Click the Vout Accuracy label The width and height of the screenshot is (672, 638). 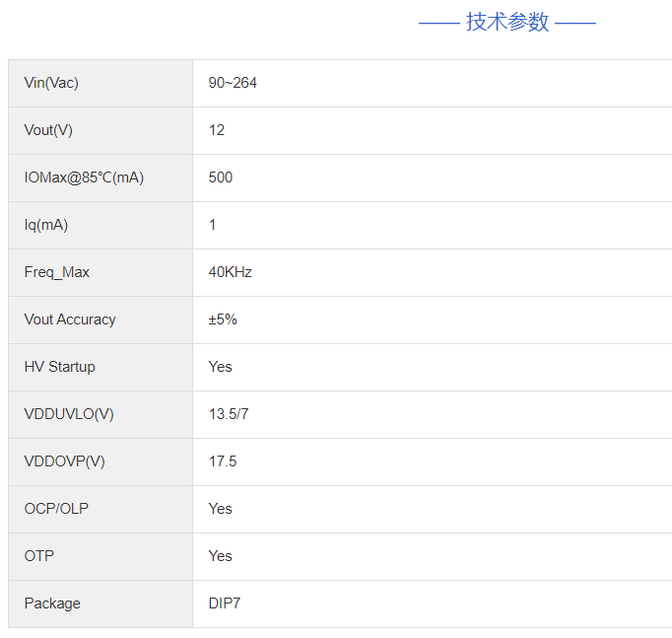point(70,319)
